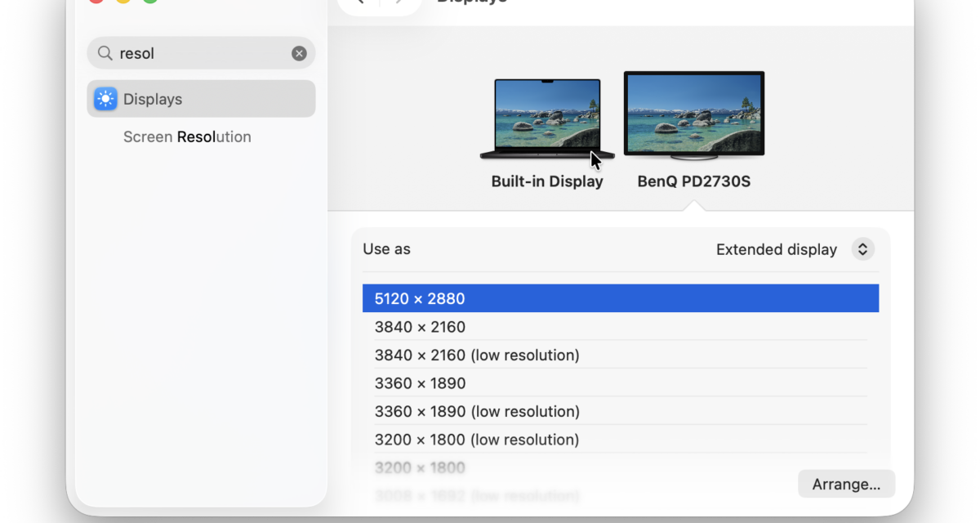Click the 'BenQ PD2730S' label

coord(694,181)
